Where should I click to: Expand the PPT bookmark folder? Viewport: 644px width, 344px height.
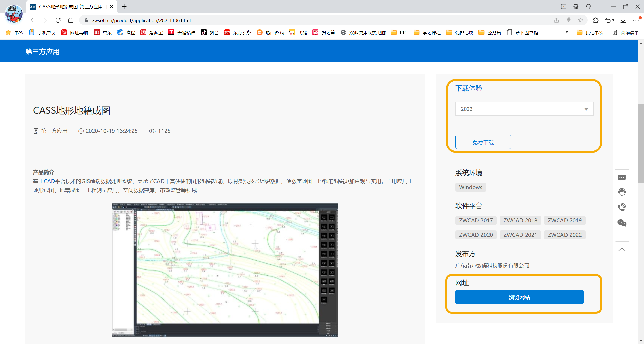pyautogui.click(x=399, y=32)
